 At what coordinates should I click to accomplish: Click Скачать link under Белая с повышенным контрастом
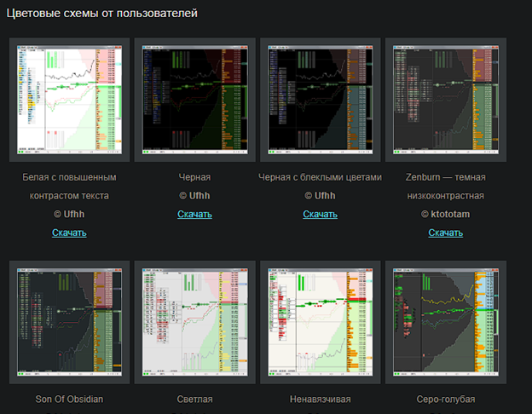[x=69, y=233]
